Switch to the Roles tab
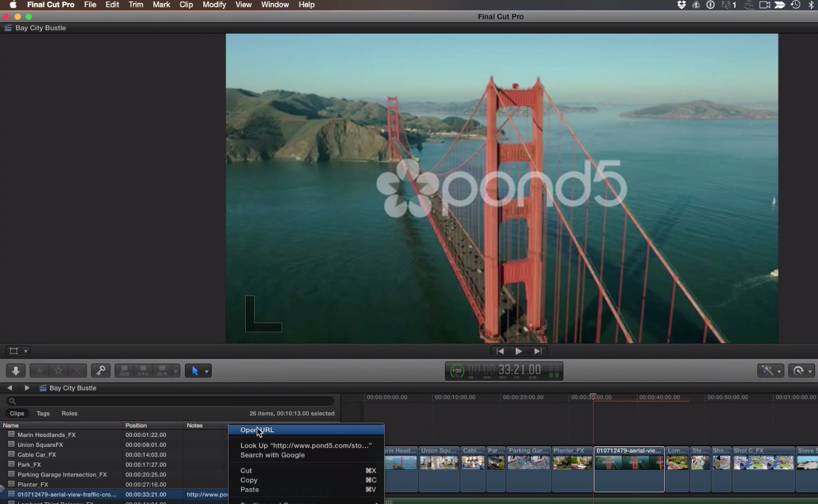 tap(70, 413)
